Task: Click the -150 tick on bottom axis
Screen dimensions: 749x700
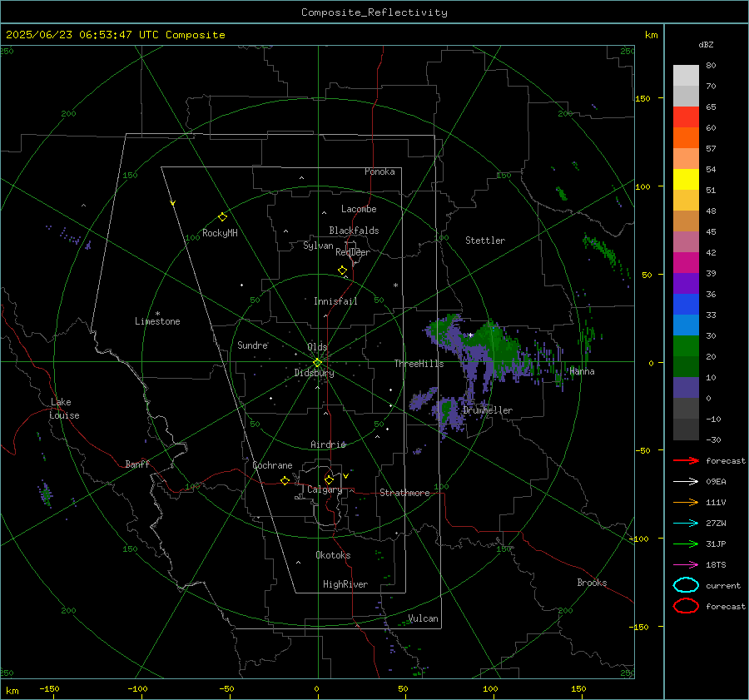Action: coord(49,688)
